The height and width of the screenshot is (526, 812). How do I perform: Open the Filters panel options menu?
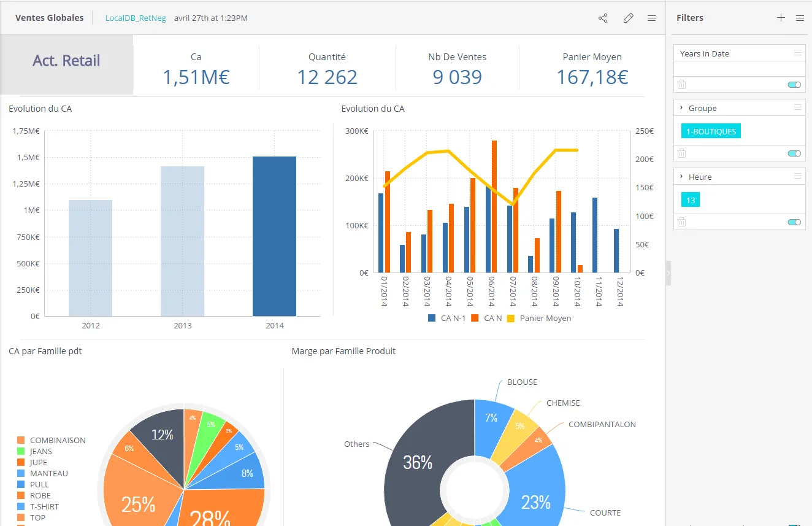tap(800, 18)
